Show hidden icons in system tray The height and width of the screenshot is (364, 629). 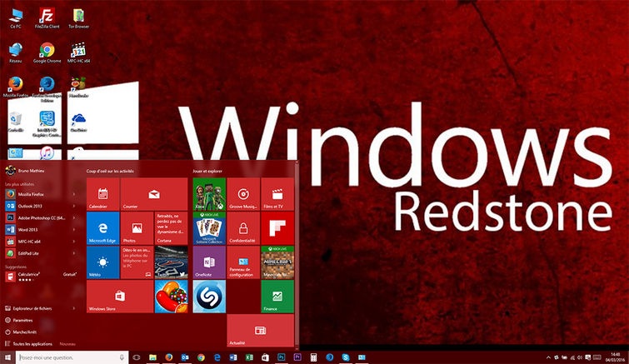point(548,357)
